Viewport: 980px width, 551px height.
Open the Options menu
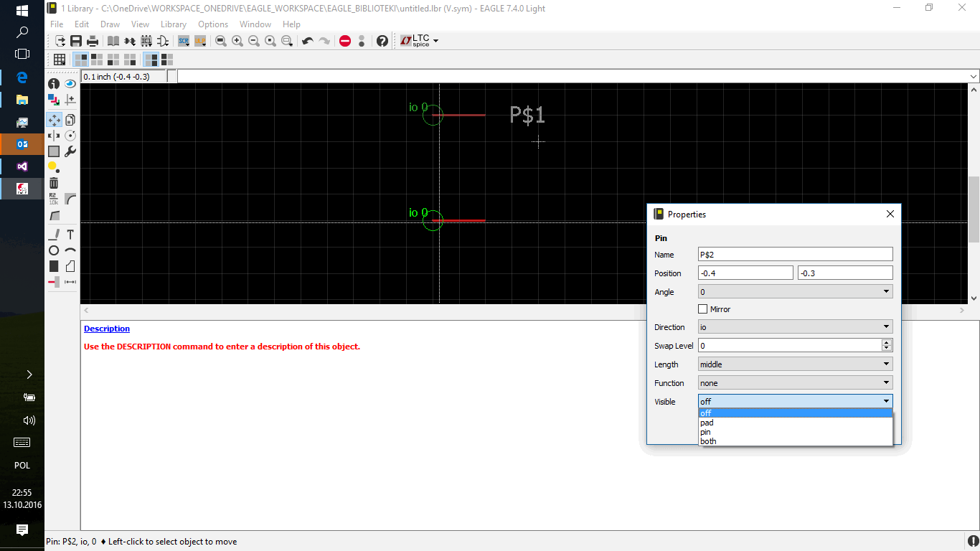pos(213,24)
